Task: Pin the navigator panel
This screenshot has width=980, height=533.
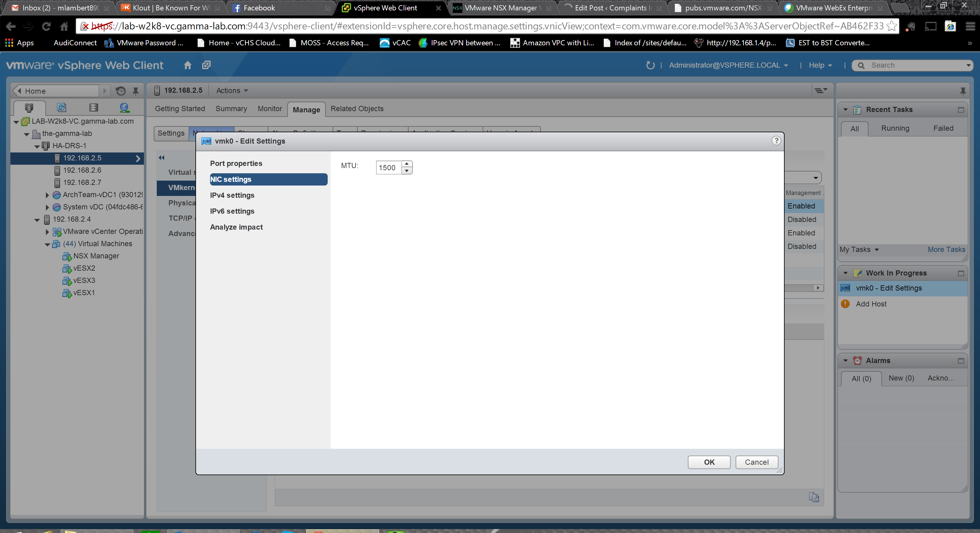Action: 135,91
